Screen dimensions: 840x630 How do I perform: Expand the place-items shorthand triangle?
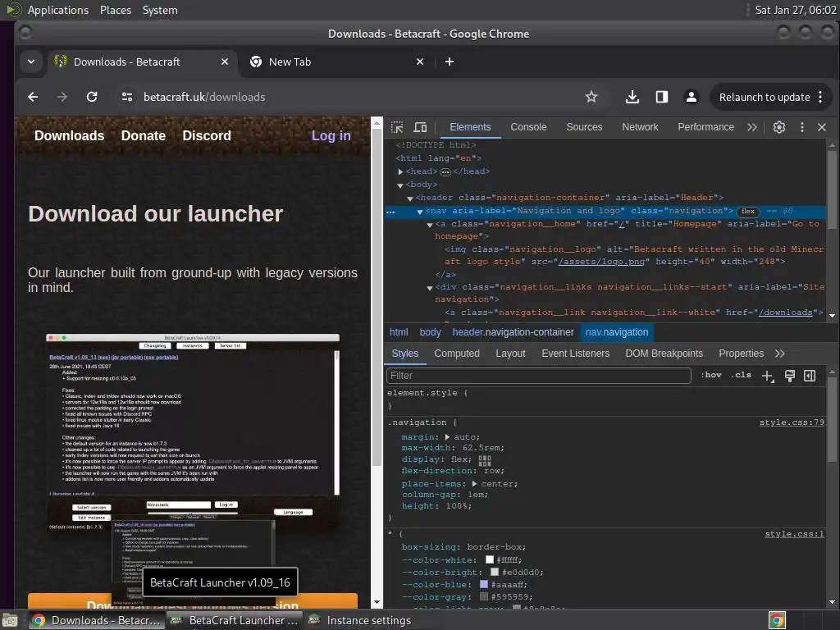pos(474,484)
